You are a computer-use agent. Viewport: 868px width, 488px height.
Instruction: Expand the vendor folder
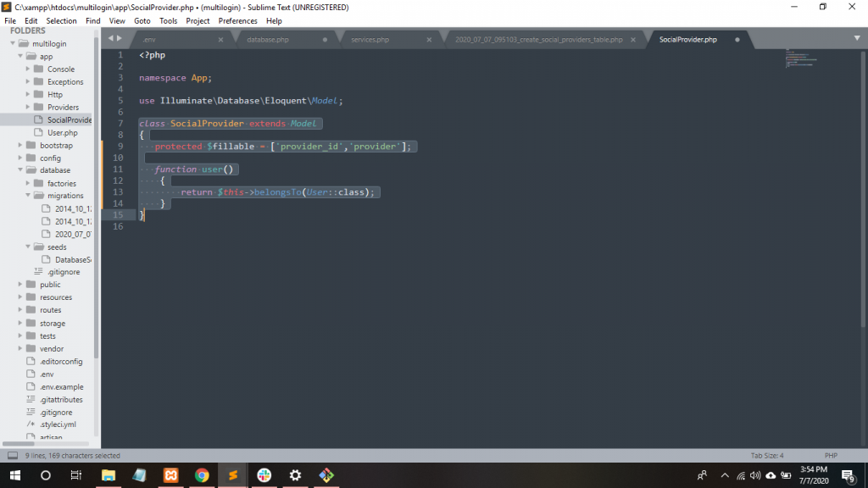(x=20, y=348)
